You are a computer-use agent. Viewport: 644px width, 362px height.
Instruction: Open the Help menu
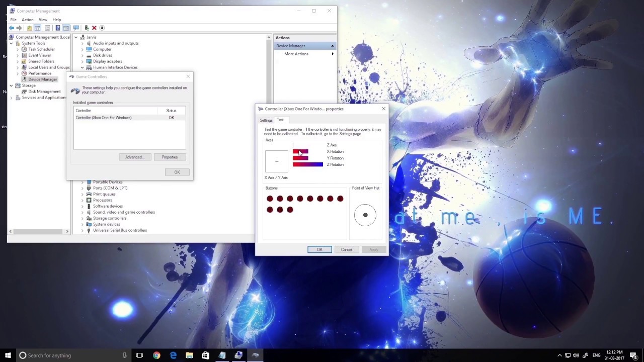point(57,20)
